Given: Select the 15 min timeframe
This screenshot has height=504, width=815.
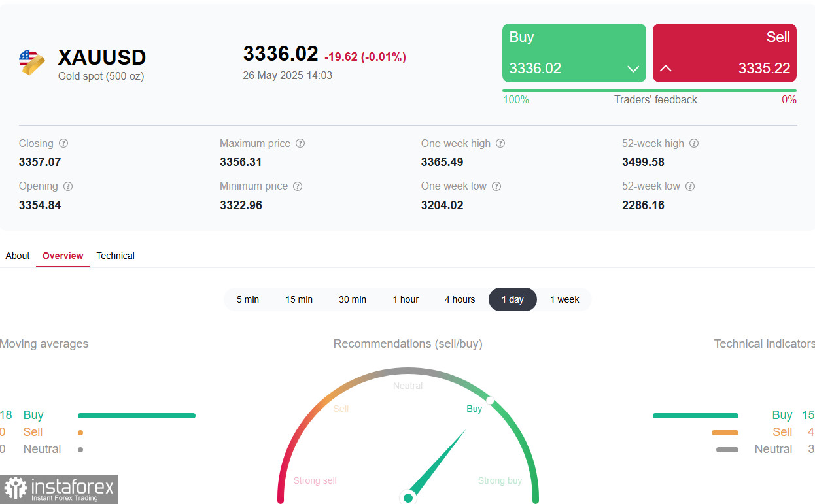Looking at the screenshot, I should 299,299.
